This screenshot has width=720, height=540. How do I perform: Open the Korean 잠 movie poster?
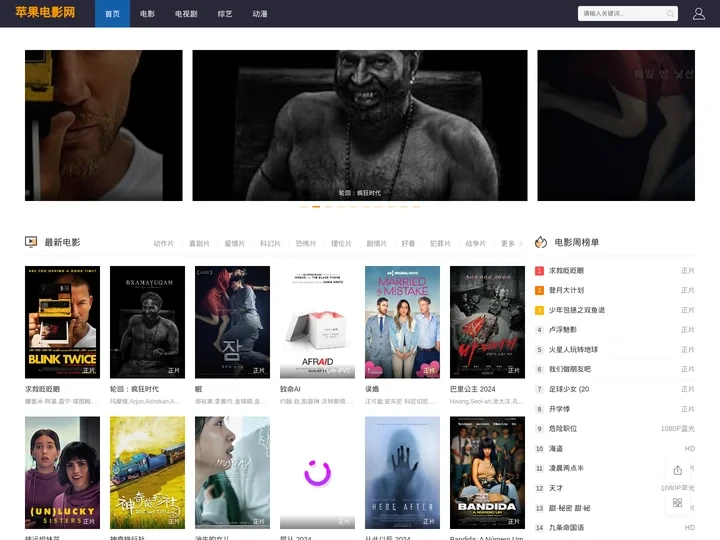click(x=232, y=322)
